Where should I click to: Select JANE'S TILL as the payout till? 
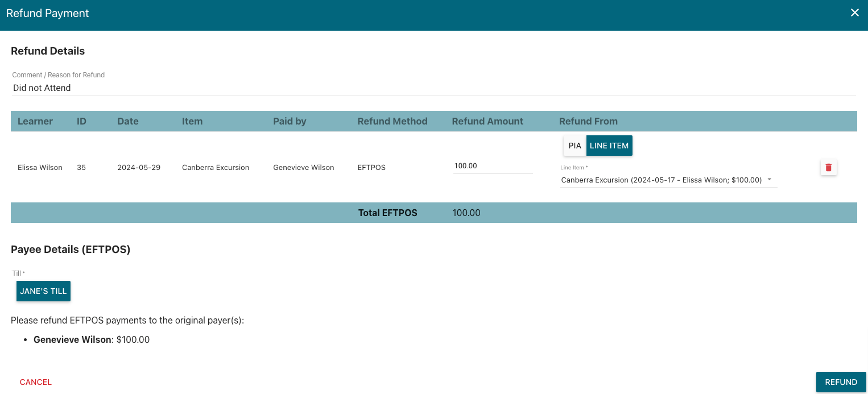[43, 291]
